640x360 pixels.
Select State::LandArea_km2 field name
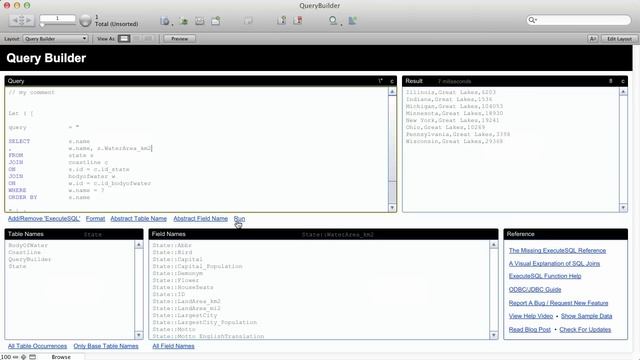tap(187, 301)
